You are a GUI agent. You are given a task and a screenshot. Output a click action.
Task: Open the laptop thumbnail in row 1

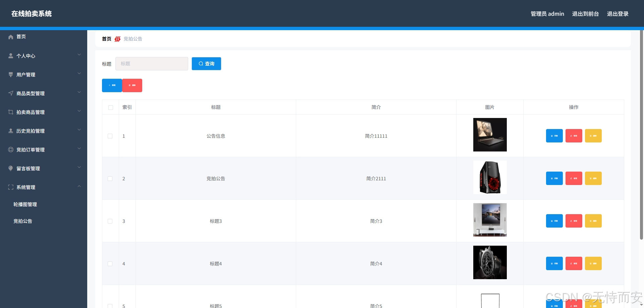pos(490,135)
